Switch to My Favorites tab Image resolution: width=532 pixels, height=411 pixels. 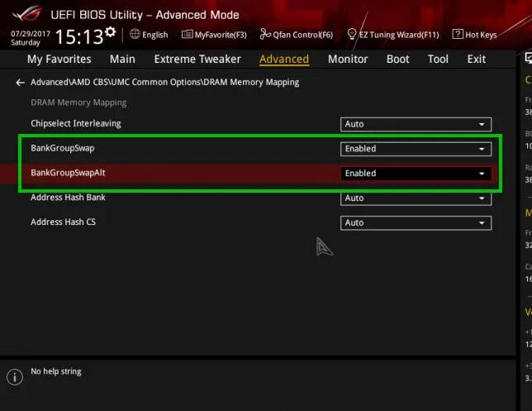[x=59, y=59]
